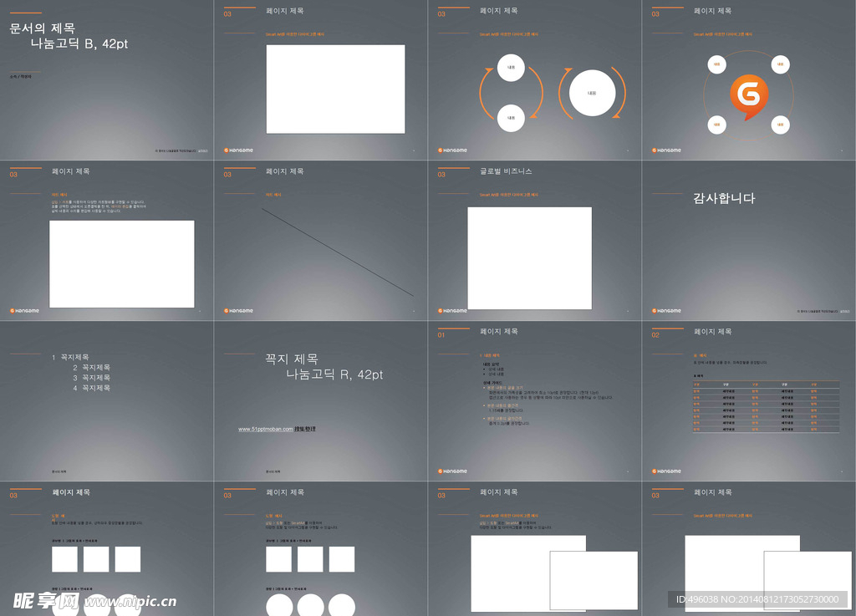Click the Hansome logo on the diagonal line slide
Screen dimensions: 856x616
(x=238, y=310)
